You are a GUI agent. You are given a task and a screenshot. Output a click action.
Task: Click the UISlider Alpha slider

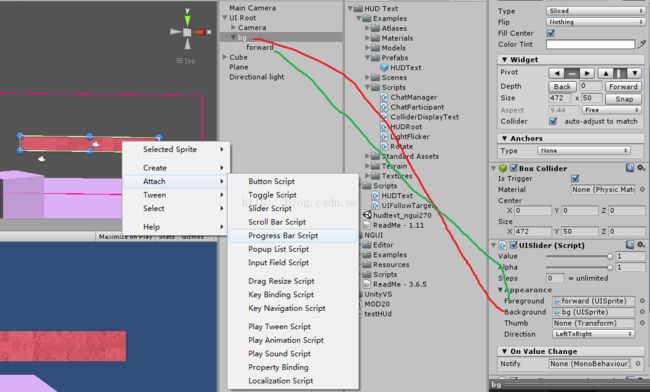click(x=579, y=267)
